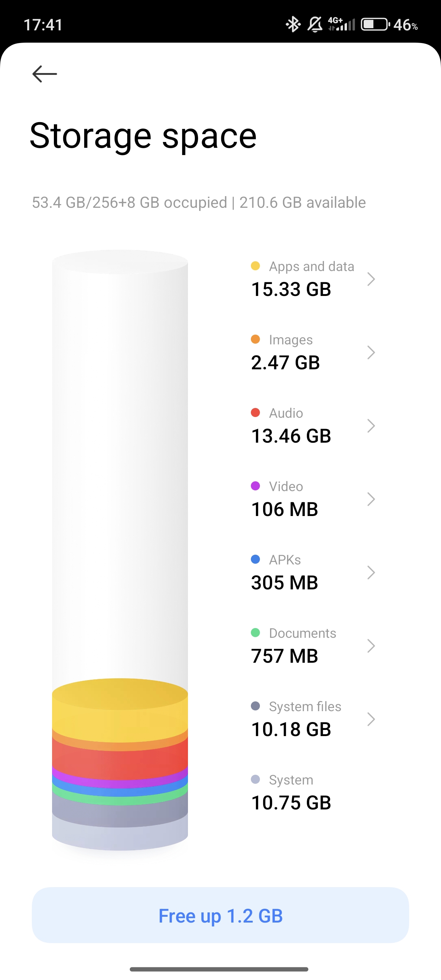Expand the APKs chevron

[371, 572]
